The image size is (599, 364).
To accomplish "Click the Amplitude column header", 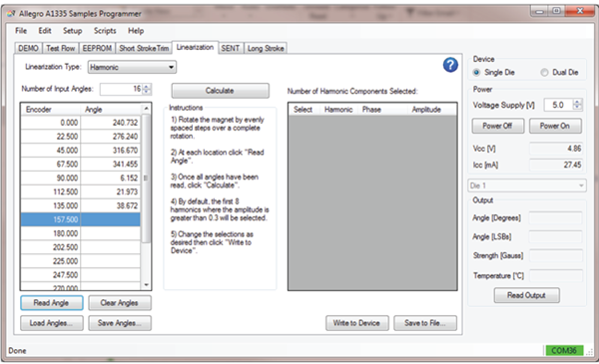I will (426, 110).
